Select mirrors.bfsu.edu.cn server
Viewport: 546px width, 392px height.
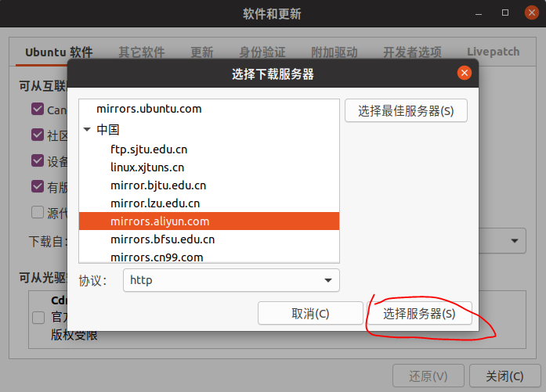pyautogui.click(x=209, y=239)
